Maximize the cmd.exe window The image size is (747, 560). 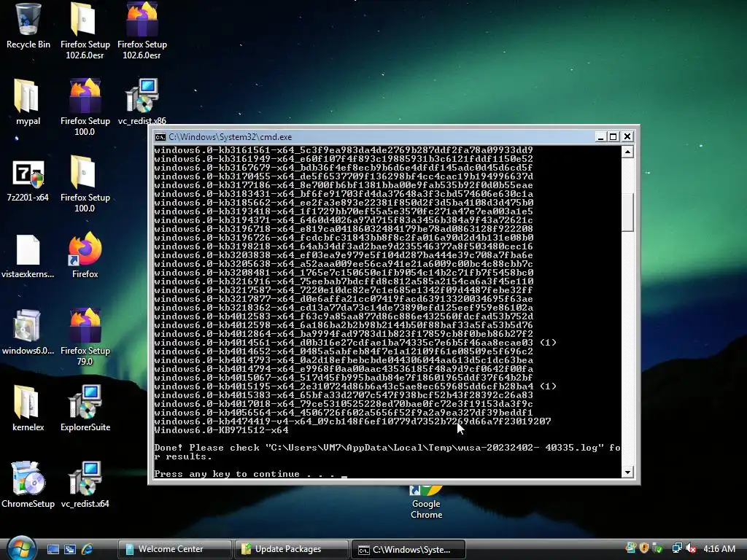pos(614,137)
